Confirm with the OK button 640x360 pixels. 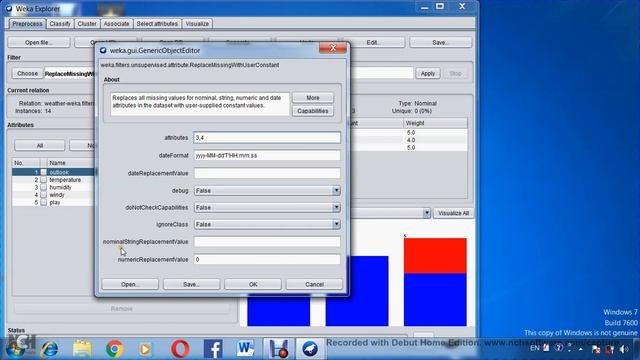[253, 284]
